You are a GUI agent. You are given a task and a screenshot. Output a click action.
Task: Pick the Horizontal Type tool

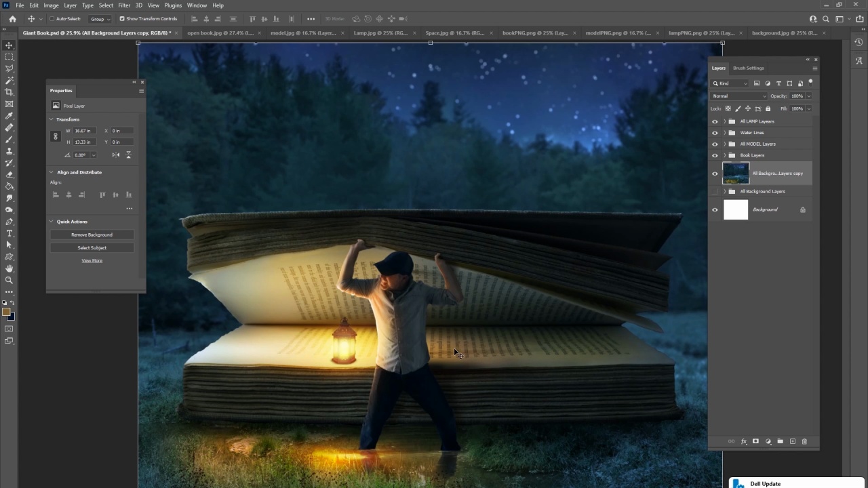(x=9, y=233)
